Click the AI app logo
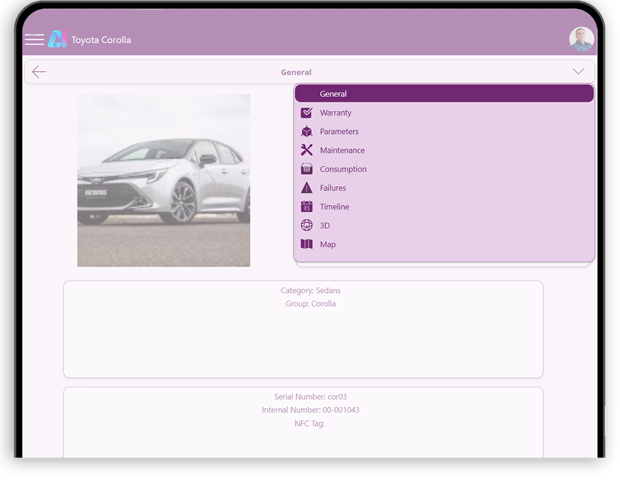This screenshot has width=620, height=488. [x=57, y=39]
